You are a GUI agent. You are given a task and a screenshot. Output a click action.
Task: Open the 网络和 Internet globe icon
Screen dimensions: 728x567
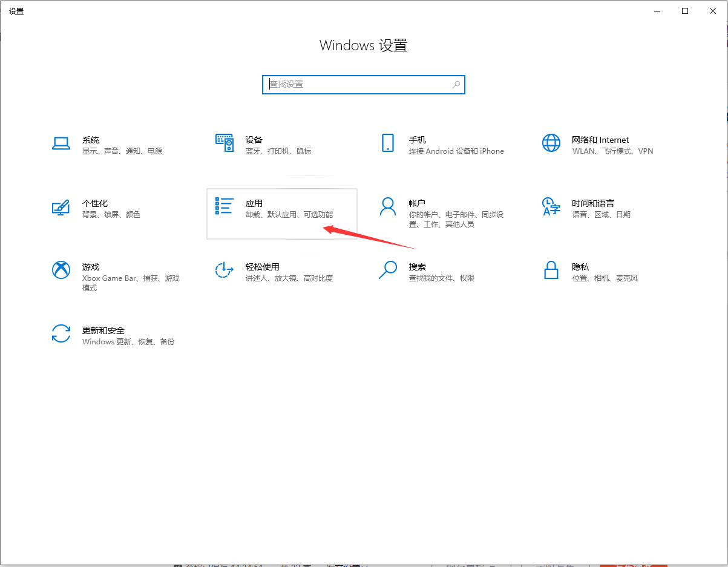point(551,143)
